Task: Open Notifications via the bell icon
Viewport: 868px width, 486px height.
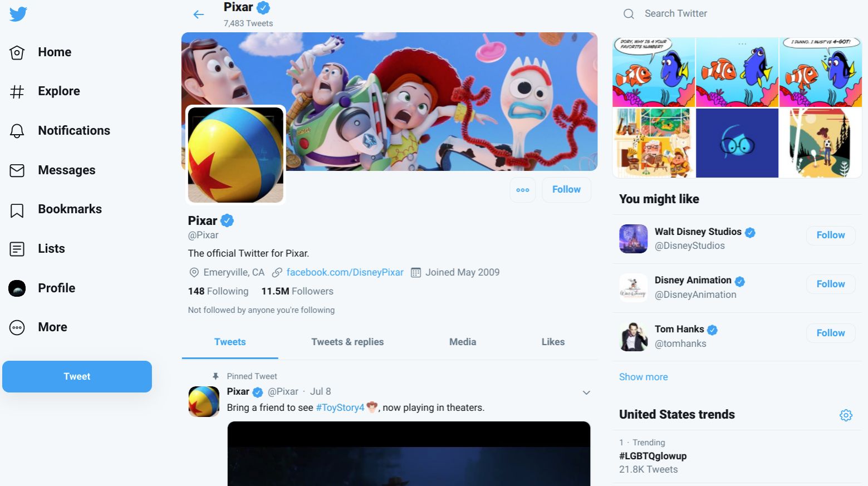Action: pos(17,131)
